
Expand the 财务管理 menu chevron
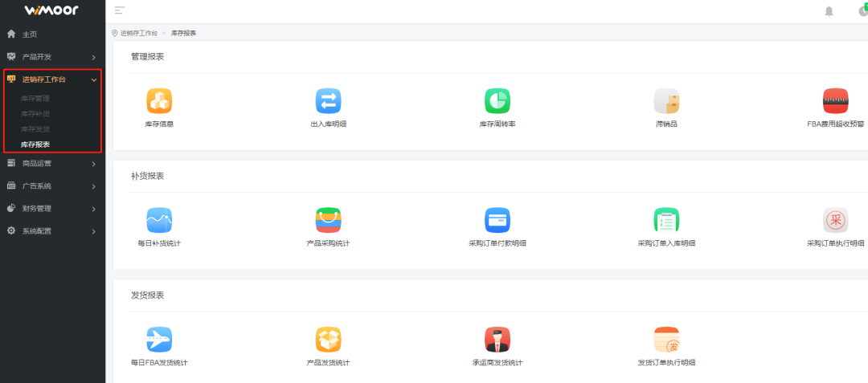(93, 210)
